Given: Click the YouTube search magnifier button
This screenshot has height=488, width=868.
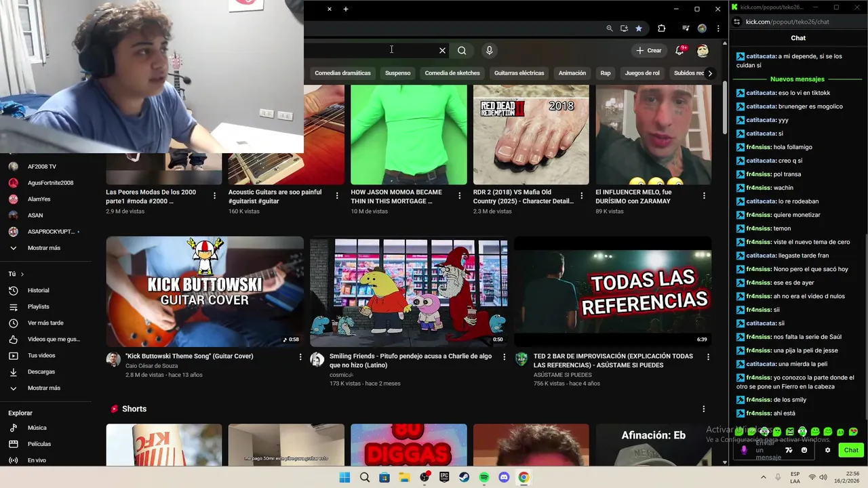Looking at the screenshot, I should point(462,50).
